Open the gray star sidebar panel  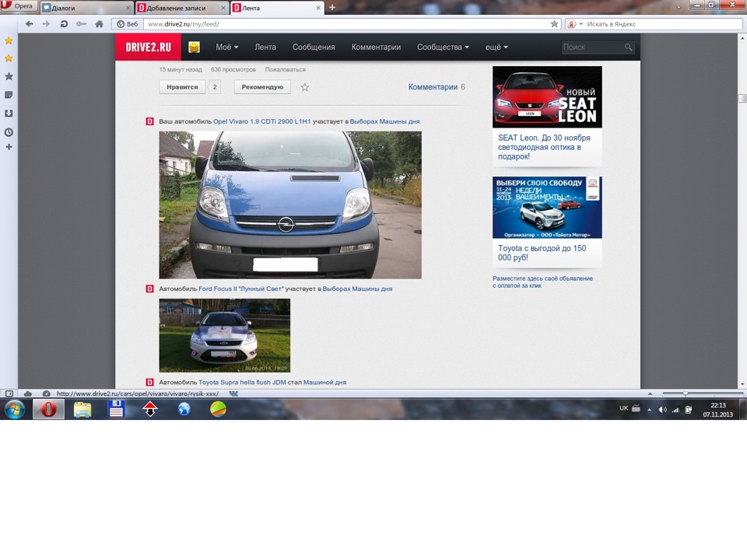click(9, 76)
